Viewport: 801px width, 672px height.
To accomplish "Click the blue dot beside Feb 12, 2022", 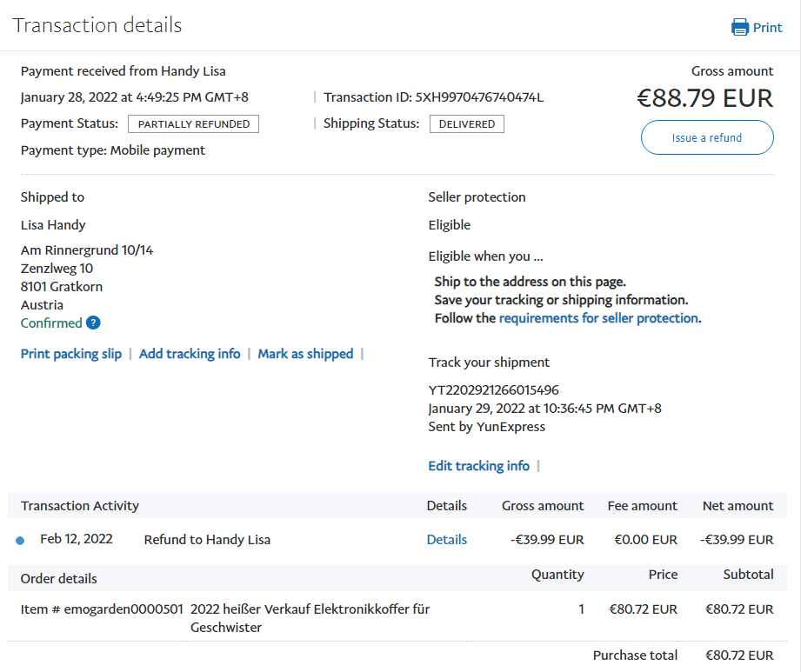I will (x=20, y=541).
